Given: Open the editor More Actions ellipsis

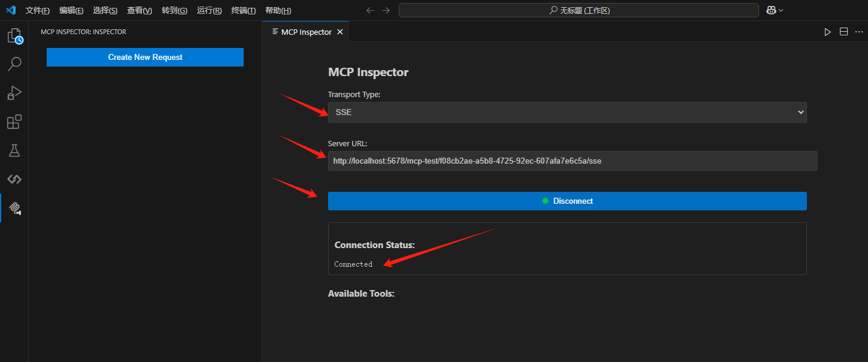Looking at the screenshot, I should point(859,32).
